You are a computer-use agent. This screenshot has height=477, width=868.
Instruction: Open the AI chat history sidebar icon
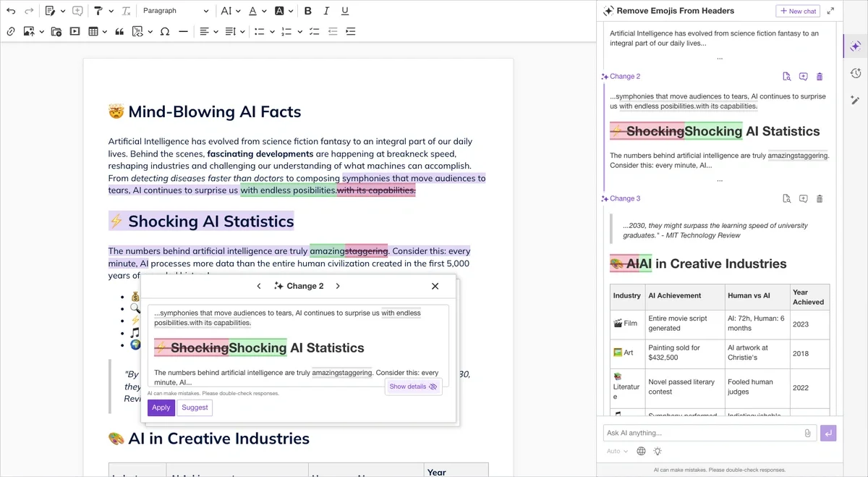coord(855,73)
